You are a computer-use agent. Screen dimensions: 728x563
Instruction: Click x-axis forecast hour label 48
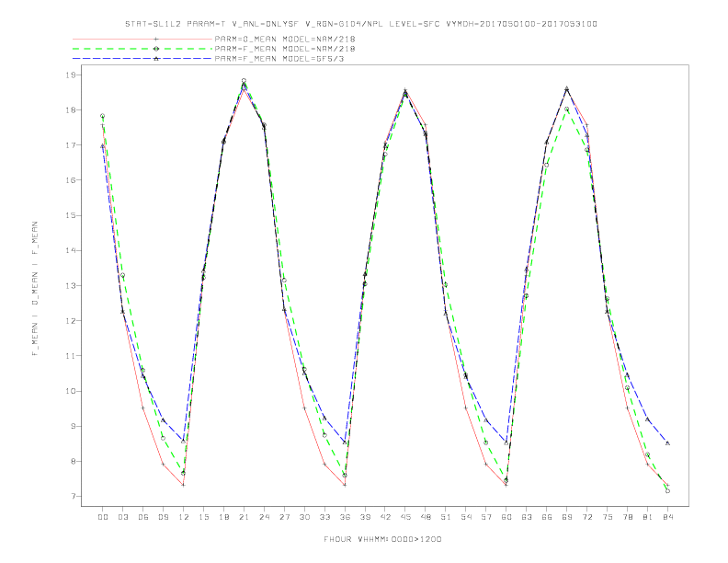(x=426, y=517)
